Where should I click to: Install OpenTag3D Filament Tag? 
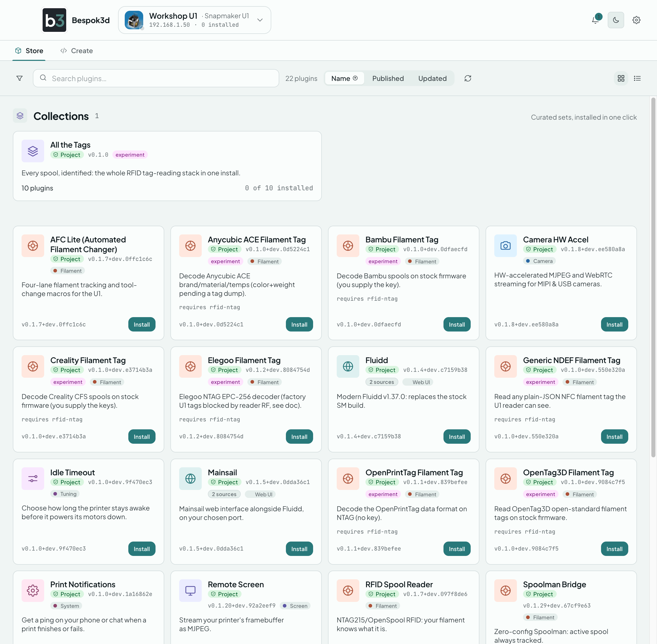tap(614, 549)
